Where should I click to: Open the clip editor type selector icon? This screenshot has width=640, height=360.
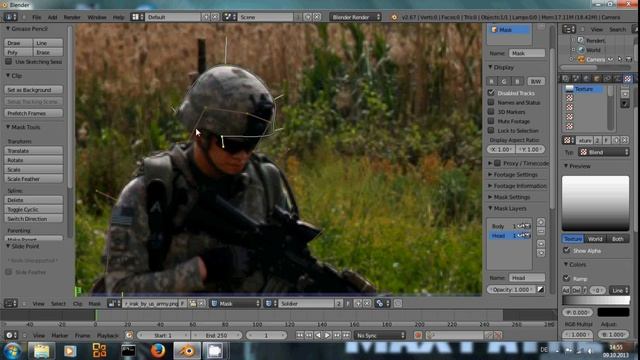click(10, 303)
